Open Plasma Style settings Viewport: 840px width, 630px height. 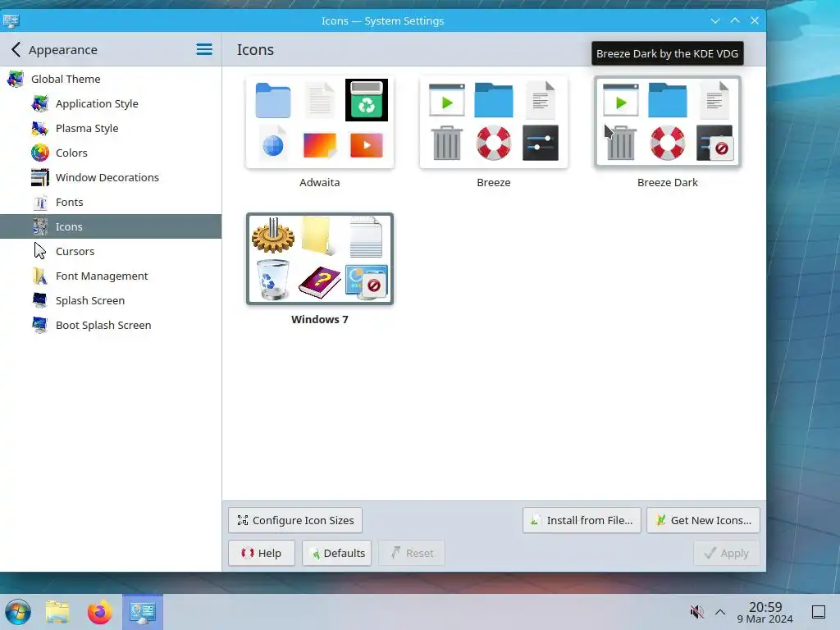tap(87, 128)
